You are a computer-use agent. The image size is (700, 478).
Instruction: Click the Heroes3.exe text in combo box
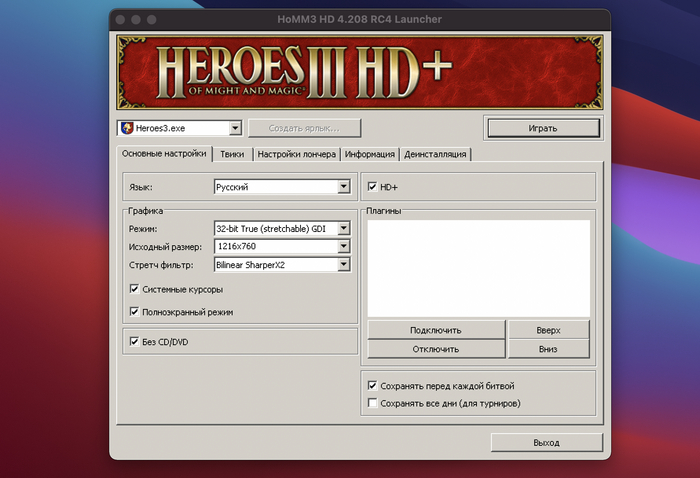(x=160, y=129)
